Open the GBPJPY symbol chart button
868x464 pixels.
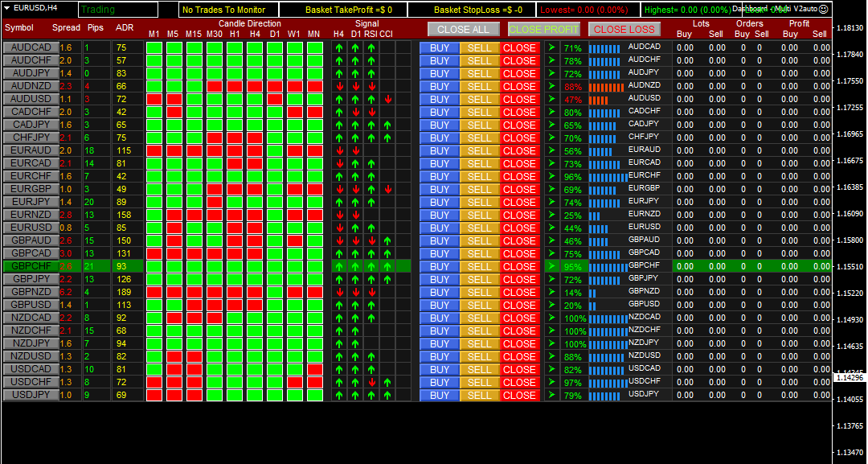pyautogui.click(x=30, y=279)
